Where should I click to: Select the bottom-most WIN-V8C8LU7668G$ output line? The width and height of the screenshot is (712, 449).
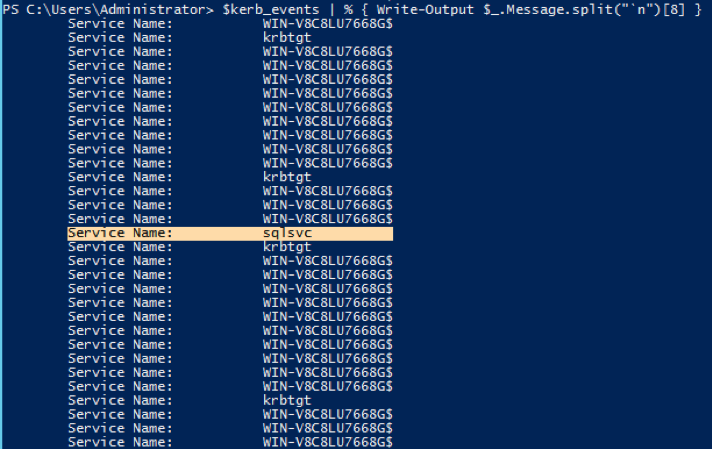(327, 442)
